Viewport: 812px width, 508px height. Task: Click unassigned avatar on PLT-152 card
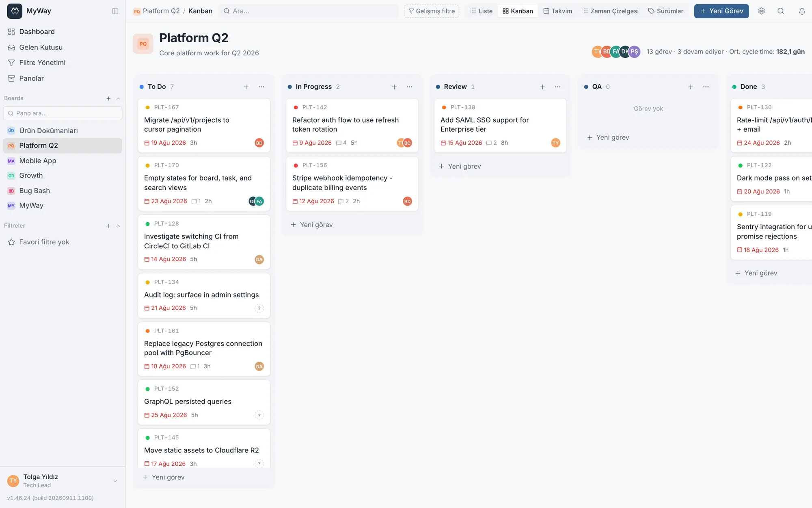tap(259, 415)
